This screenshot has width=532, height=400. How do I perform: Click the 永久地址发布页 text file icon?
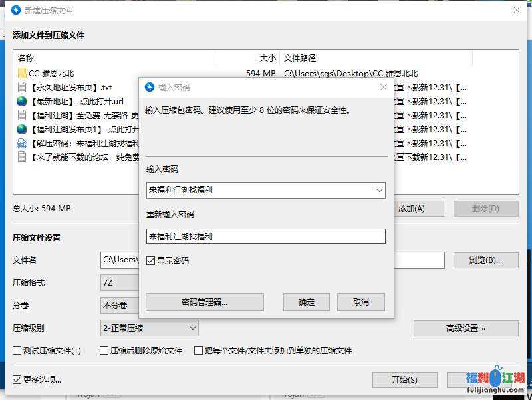pos(22,87)
